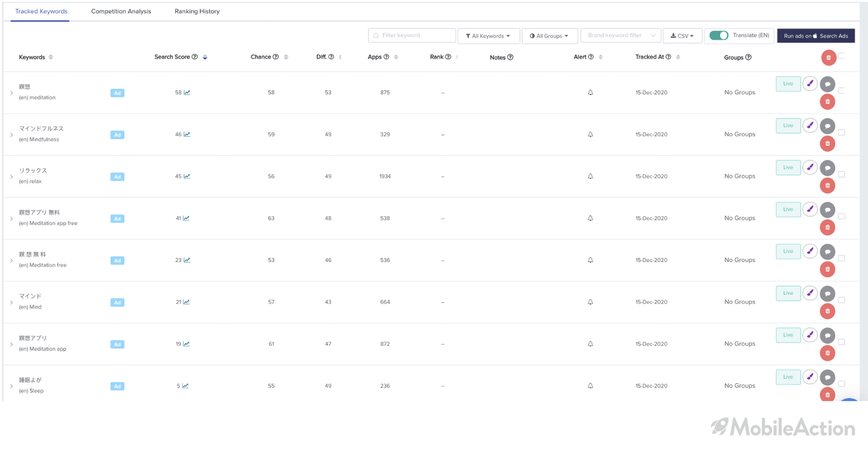
Task: Toggle Translate (EN) switch
Action: (719, 35)
